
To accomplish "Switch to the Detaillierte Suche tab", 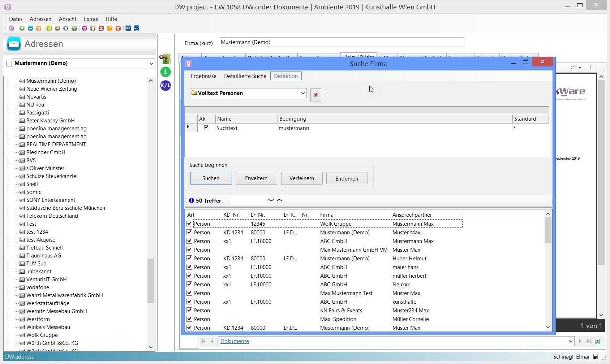I will (x=245, y=76).
